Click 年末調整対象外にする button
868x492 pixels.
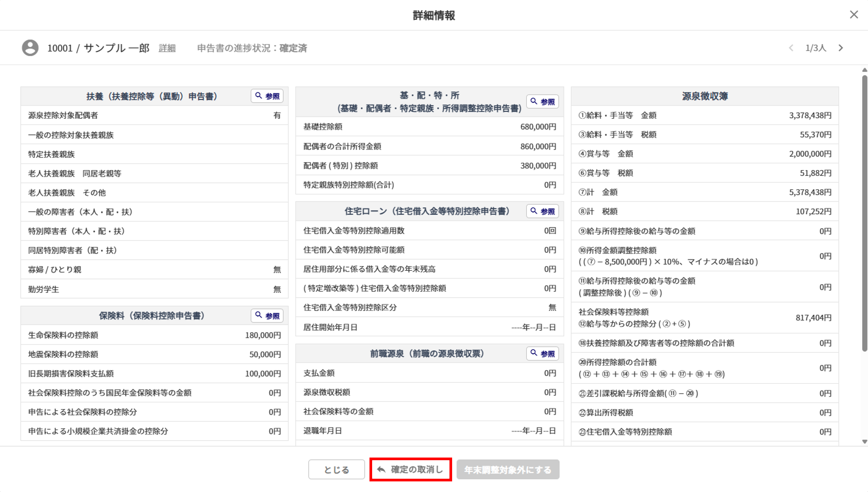[x=508, y=469]
